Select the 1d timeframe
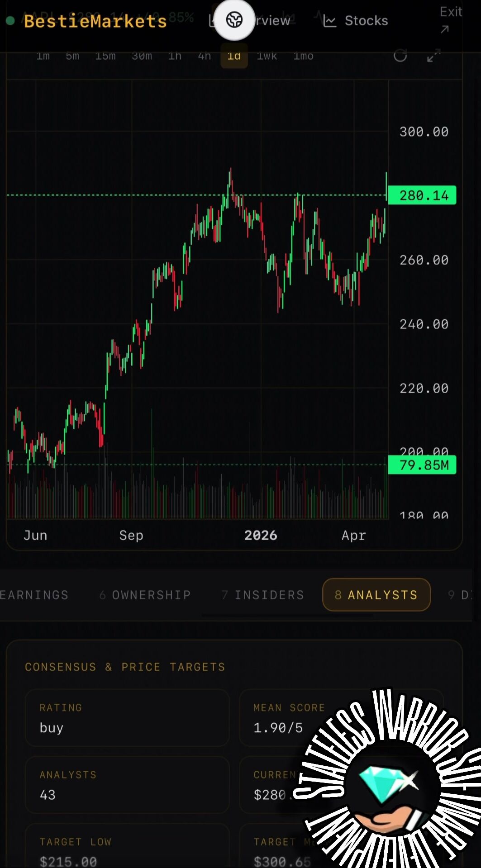 pos(234,56)
